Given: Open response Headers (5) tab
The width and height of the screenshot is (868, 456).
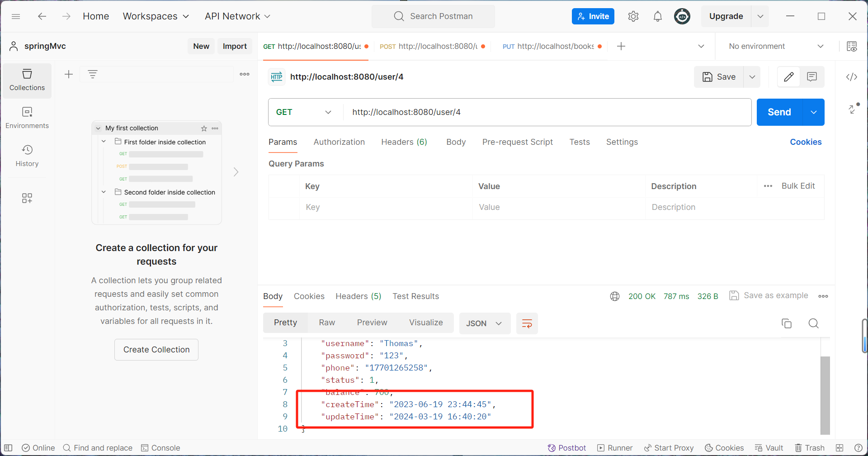Looking at the screenshot, I should coord(359,296).
